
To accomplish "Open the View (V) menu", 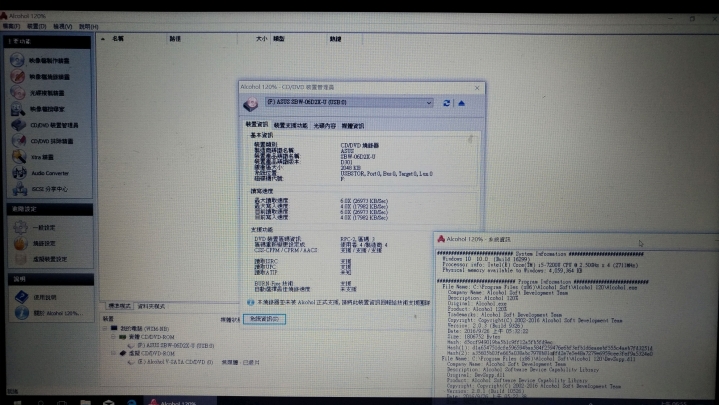I will 63,27.
